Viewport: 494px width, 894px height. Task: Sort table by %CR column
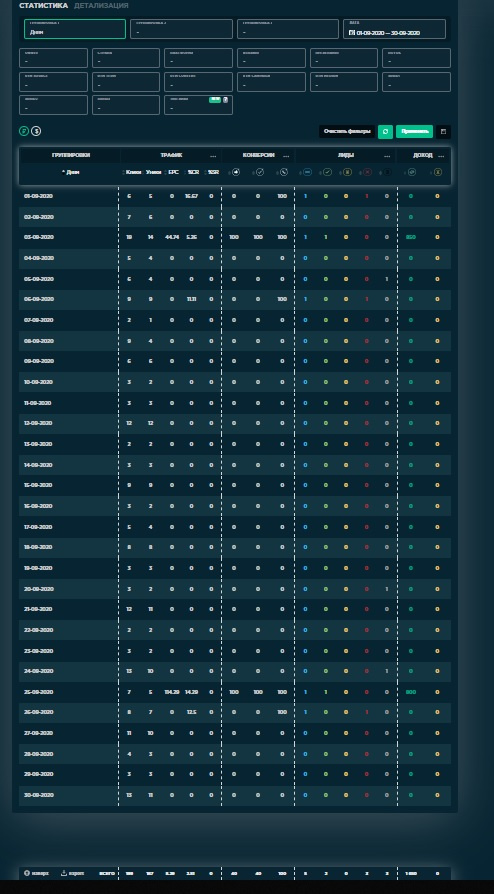(192, 172)
